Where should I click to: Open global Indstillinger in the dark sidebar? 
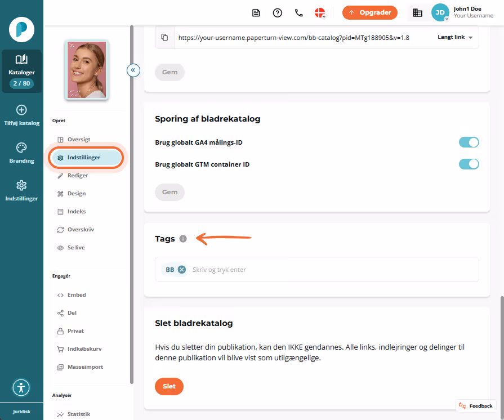click(21, 191)
